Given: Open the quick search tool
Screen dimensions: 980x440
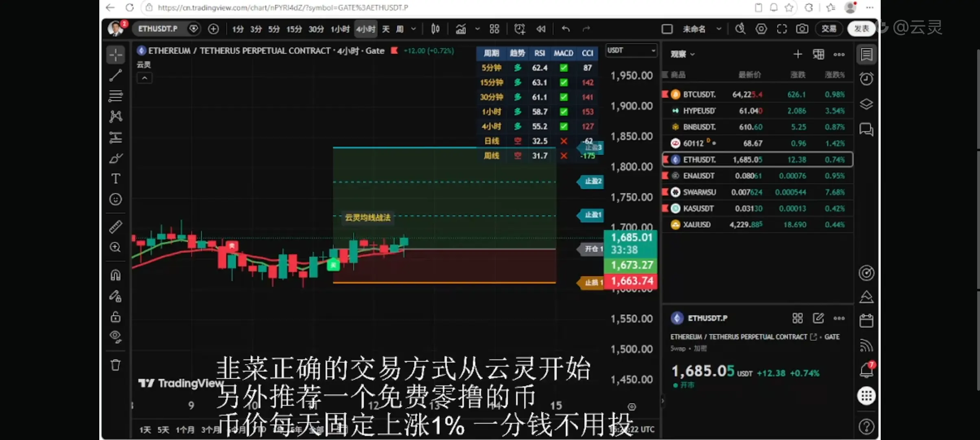Looking at the screenshot, I should coord(740,29).
